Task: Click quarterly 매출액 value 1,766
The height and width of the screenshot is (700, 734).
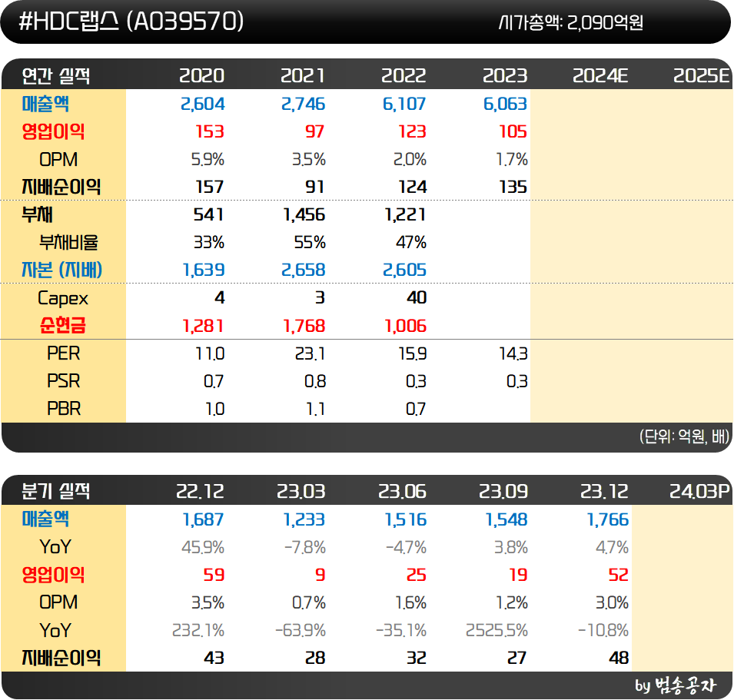Action: tap(608, 519)
